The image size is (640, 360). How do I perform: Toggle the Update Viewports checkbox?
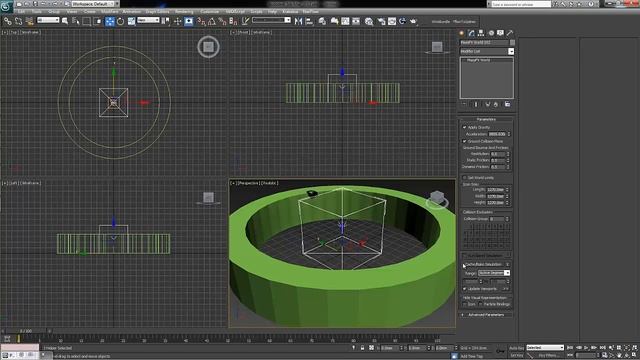tap(464, 289)
